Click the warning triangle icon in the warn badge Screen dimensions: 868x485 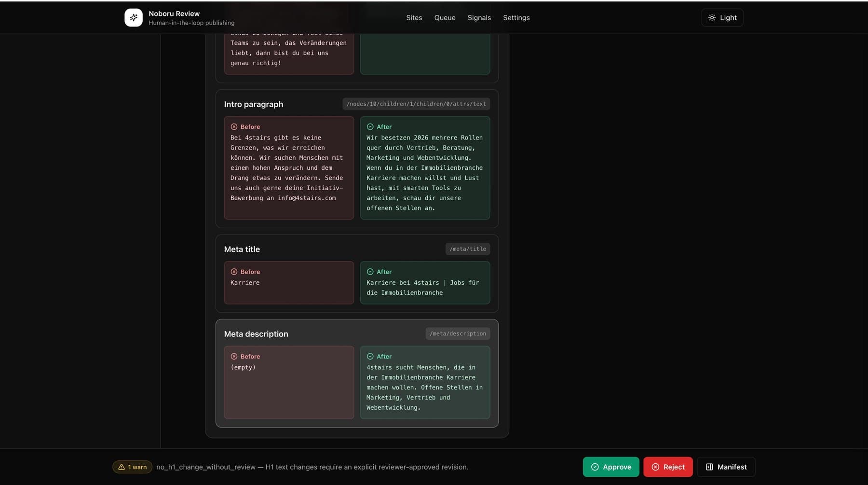[x=122, y=467]
